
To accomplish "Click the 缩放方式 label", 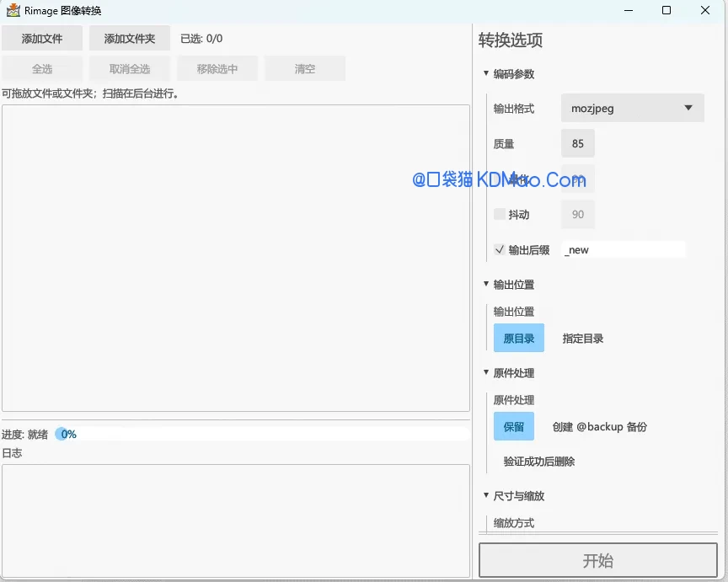I will (513, 523).
